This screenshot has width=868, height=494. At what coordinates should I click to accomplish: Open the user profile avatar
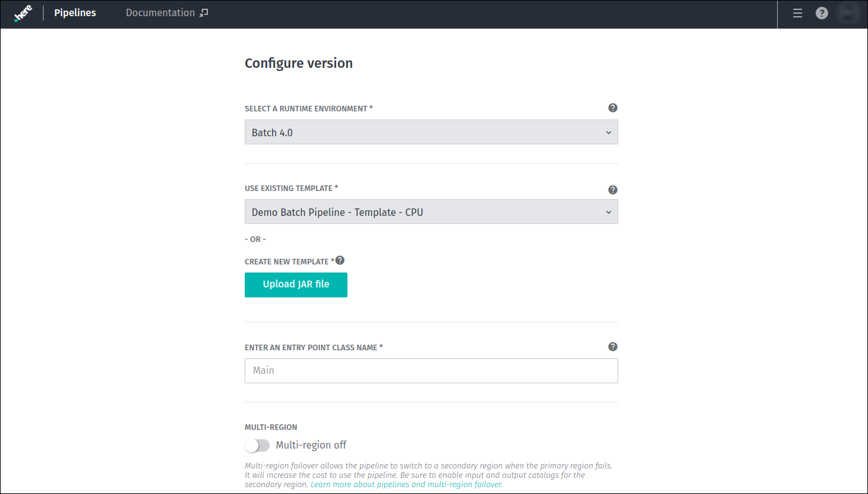(848, 12)
